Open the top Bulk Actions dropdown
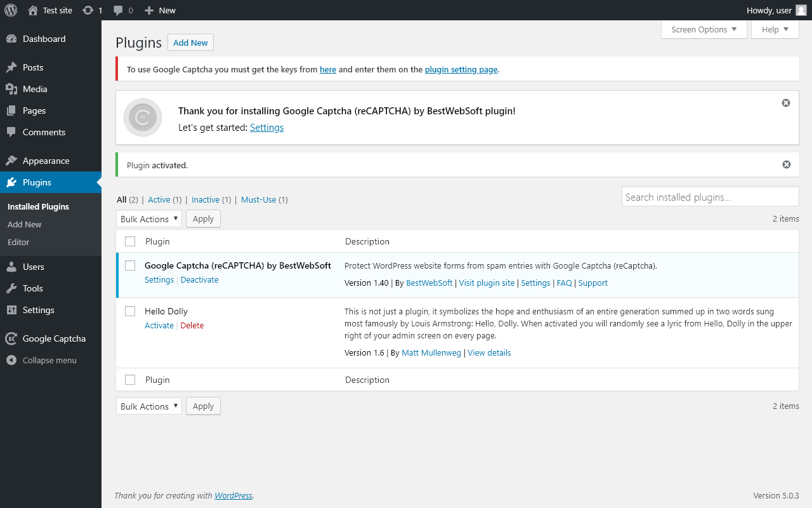The width and height of the screenshot is (812, 508). [149, 219]
